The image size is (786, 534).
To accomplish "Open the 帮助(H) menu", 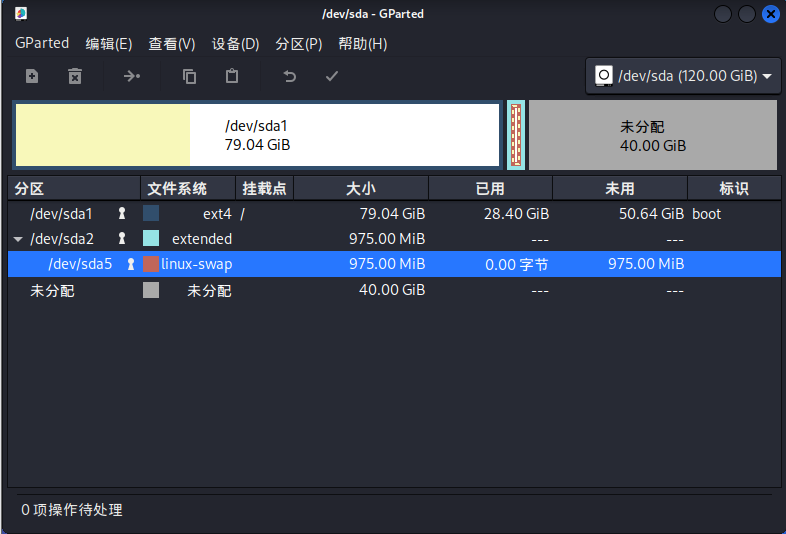I will coord(362,44).
